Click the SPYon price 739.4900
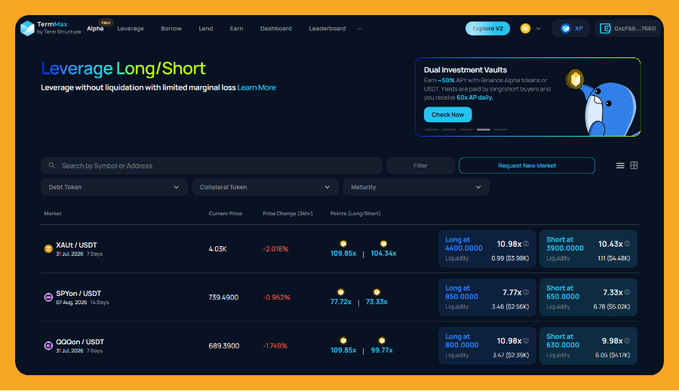679x391 pixels. [x=223, y=297]
